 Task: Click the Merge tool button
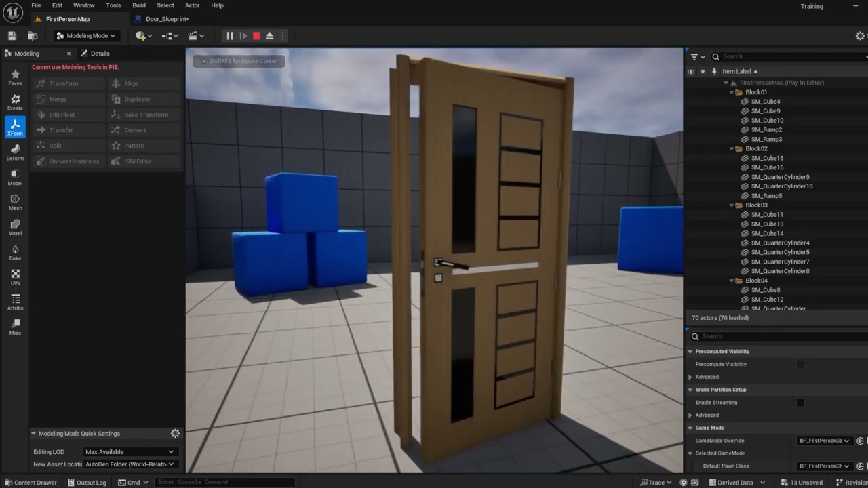(68, 99)
